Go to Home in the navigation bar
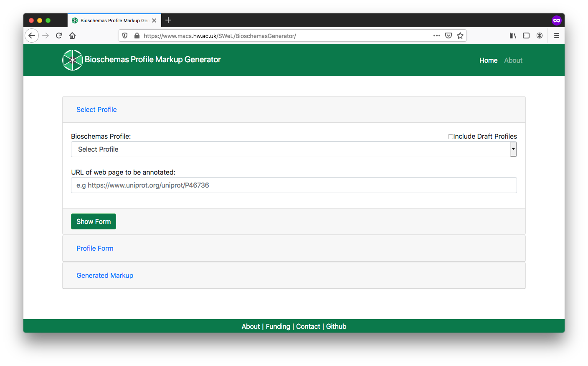 point(488,60)
